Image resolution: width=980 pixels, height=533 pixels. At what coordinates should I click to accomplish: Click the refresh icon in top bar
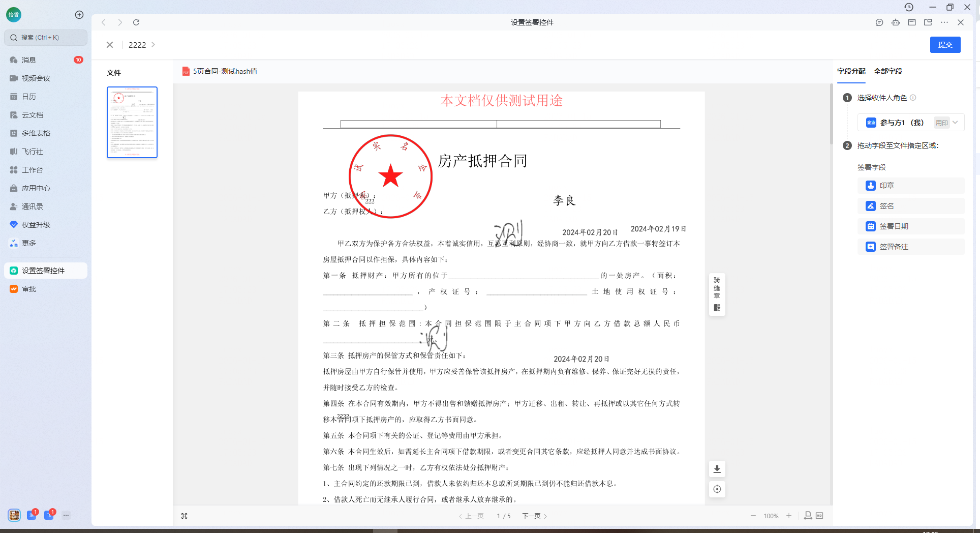(136, 22)
